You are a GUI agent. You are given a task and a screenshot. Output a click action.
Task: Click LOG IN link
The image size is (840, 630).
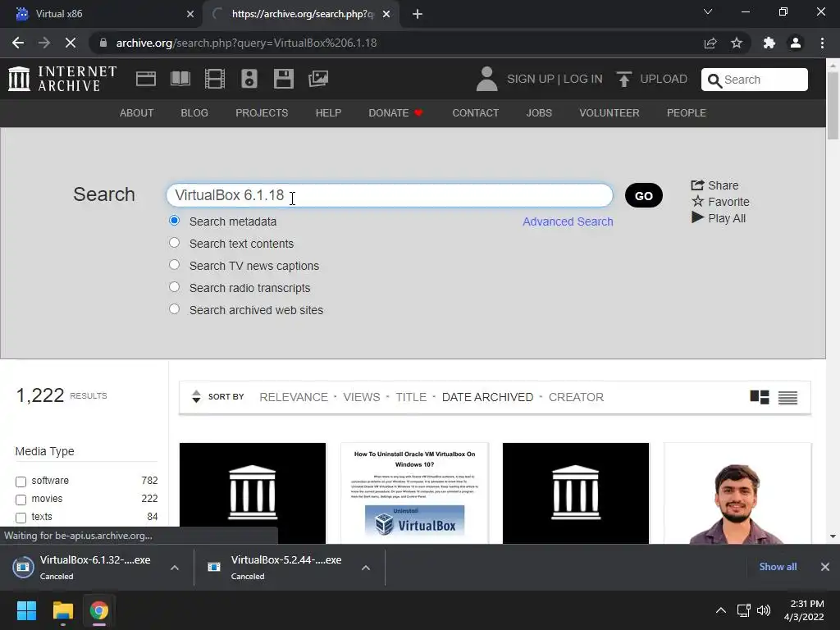click(x=583, y=79)
